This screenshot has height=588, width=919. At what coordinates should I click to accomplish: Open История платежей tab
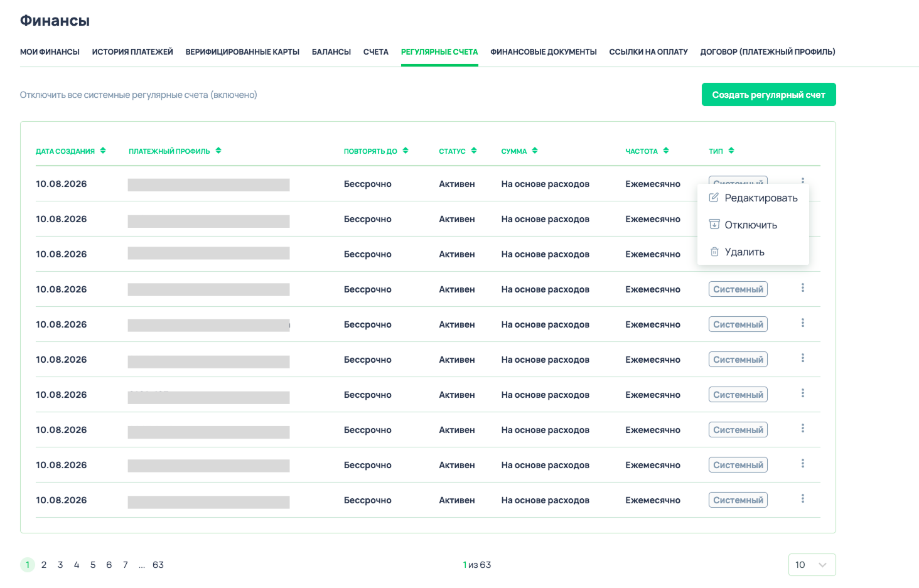pyautogui.click(x=132, y=52)
